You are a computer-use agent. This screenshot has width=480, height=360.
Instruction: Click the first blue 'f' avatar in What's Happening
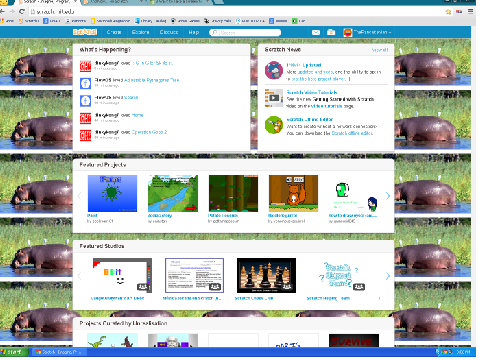(85, 83)
